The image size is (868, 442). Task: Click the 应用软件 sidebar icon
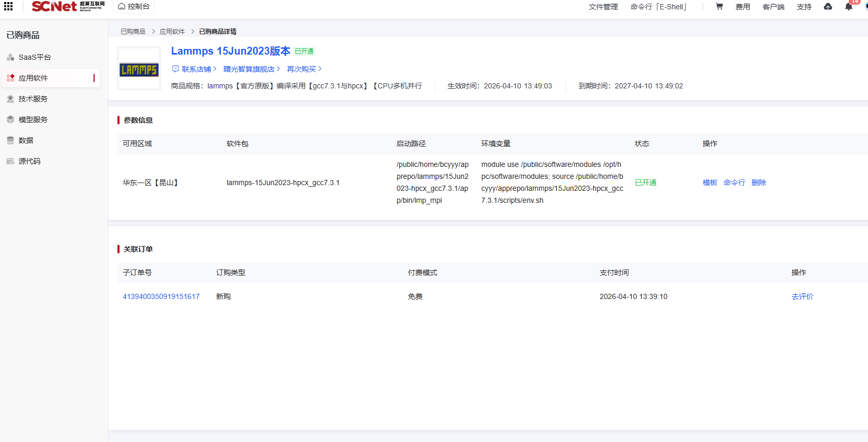point(10,78)
